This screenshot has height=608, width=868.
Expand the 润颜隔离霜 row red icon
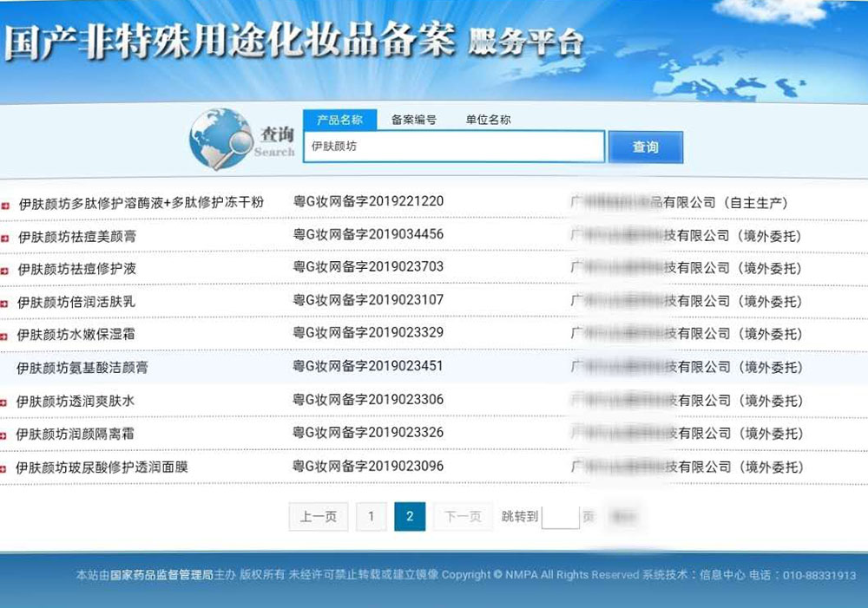(3, 436)
